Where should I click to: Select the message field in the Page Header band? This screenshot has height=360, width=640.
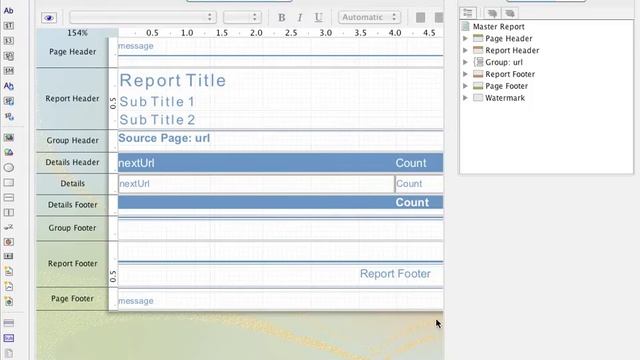point(136,46)
